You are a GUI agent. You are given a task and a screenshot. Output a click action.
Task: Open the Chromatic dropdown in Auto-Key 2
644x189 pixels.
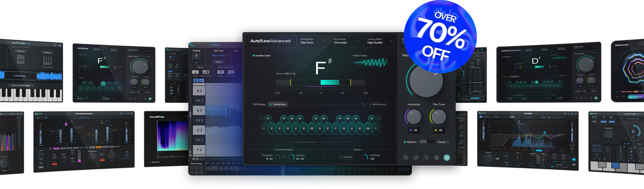coord(48,67)
